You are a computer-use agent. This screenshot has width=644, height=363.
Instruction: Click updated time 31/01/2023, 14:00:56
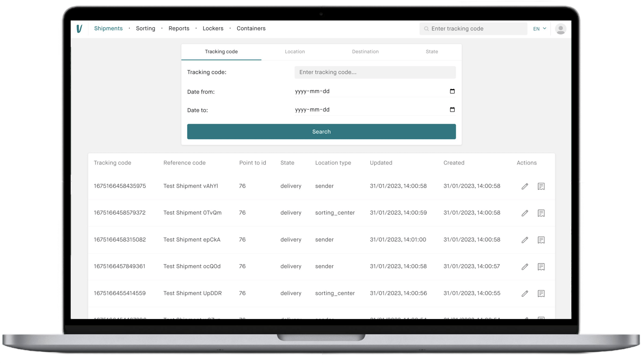click(398, 293)
